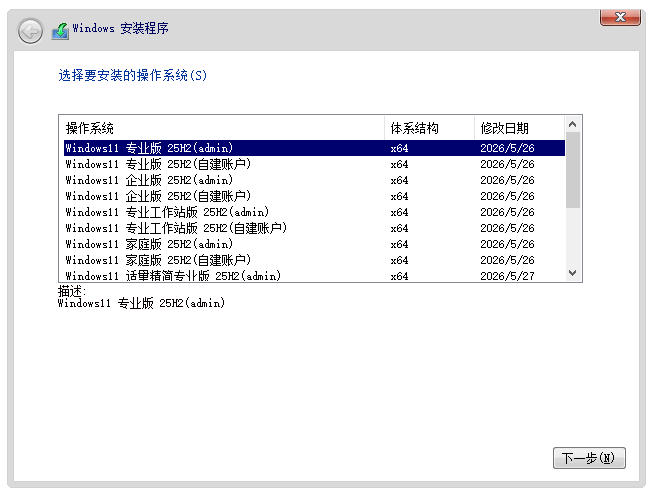Screen dimensions: 657x498
Task: Click the 选择要安装的操作系统(S) heading
Action: [132, 75]
